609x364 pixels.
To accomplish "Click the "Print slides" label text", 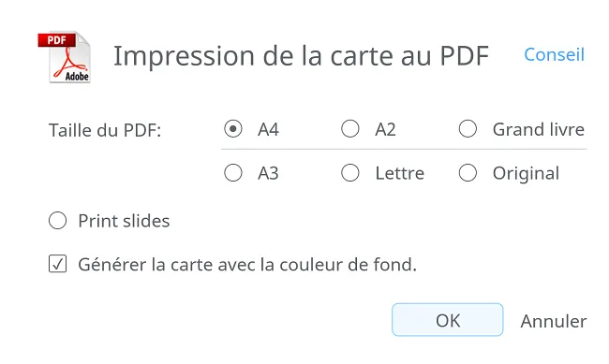I will 124,221.
